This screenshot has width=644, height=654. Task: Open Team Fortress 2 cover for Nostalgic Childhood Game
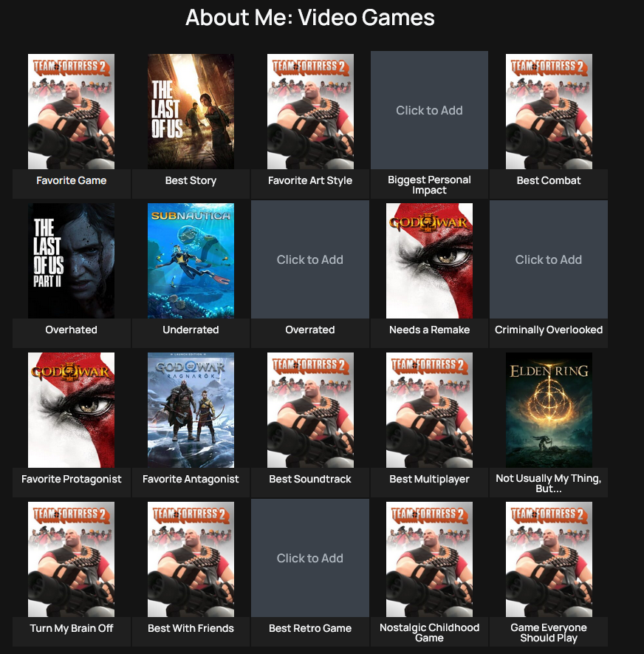[429, 559]
